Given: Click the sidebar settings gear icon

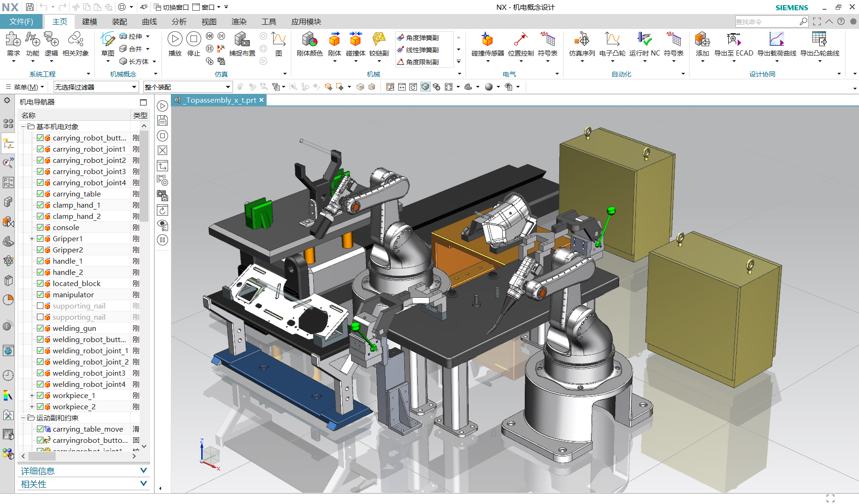Looking at the screenshot, I should (7, 100).
